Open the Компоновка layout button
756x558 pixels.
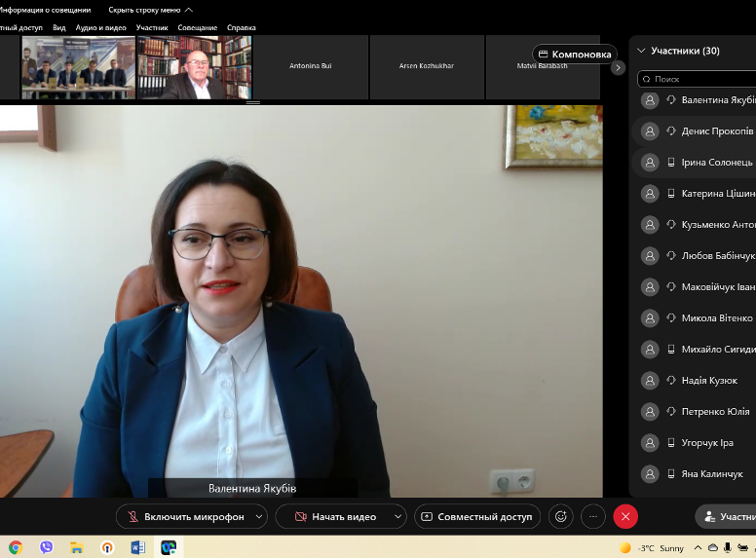[575, 55]
